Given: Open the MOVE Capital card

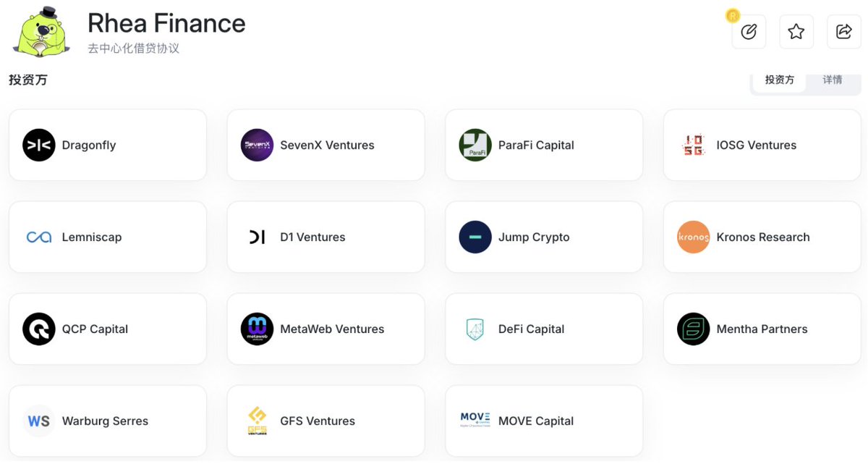Looking at the screenshot, I should coord(544,421).
